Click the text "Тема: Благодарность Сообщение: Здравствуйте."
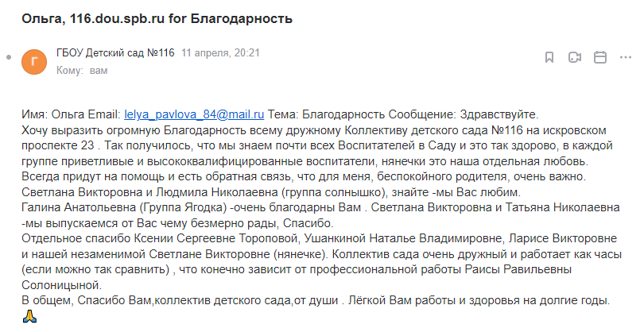Image resolution: width=644 pixels, height=332 pixels. pyautogui.click(x=403, y=114)
